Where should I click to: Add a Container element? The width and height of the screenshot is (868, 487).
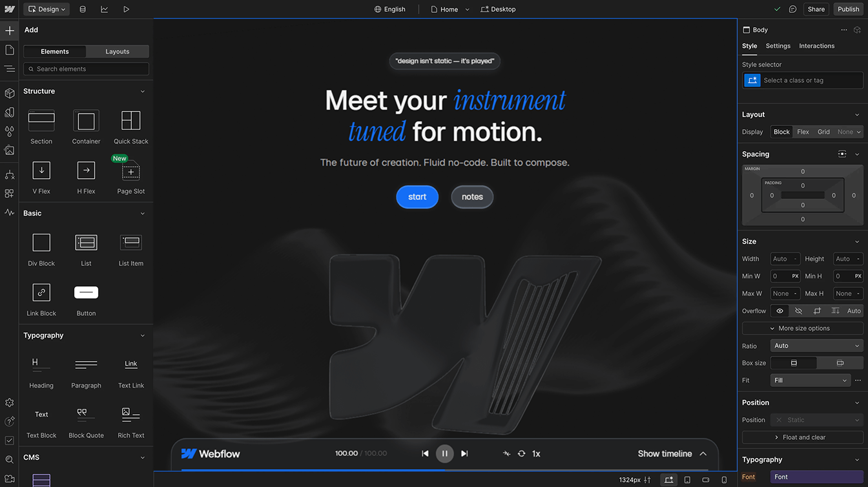click(86, 127)
